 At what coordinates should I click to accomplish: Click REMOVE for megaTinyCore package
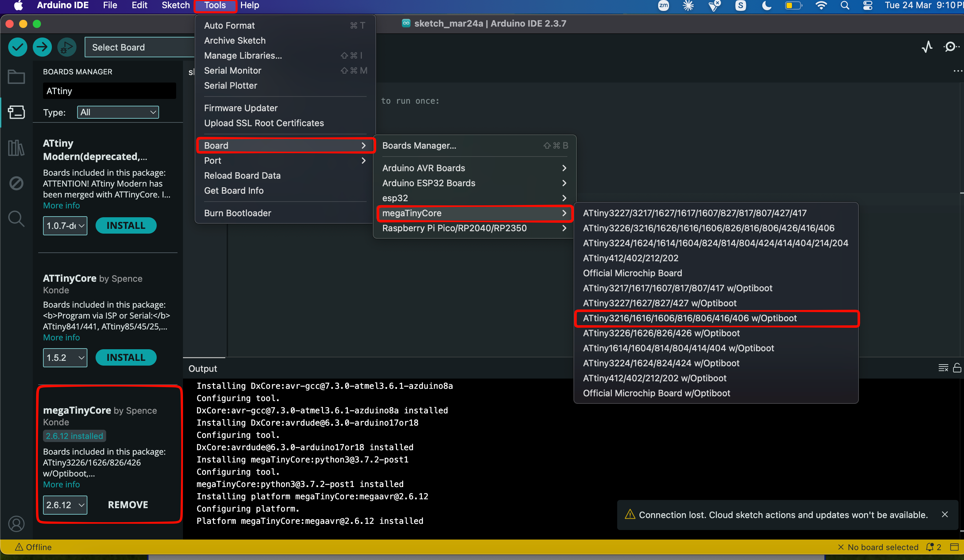[128, 504]
